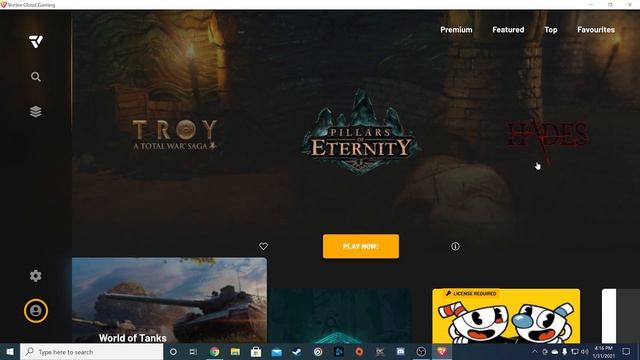Open the search icon in the sidebar

[36, 77]
